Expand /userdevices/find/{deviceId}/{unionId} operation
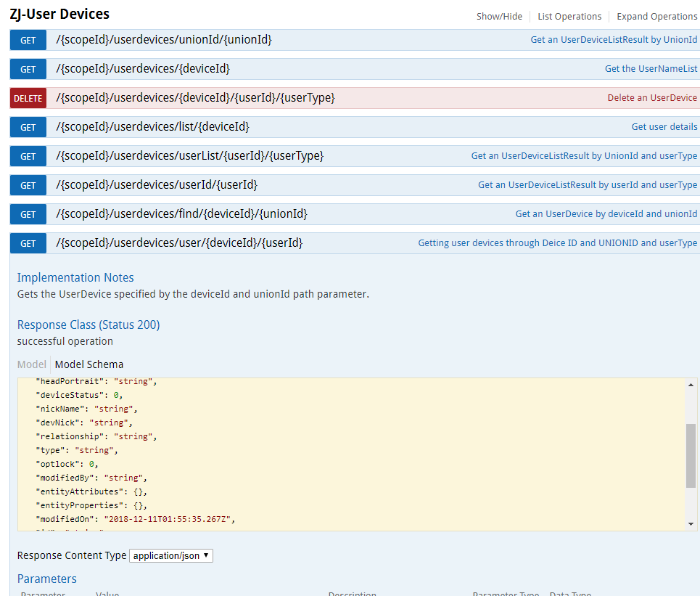 (x=181, y=214)
